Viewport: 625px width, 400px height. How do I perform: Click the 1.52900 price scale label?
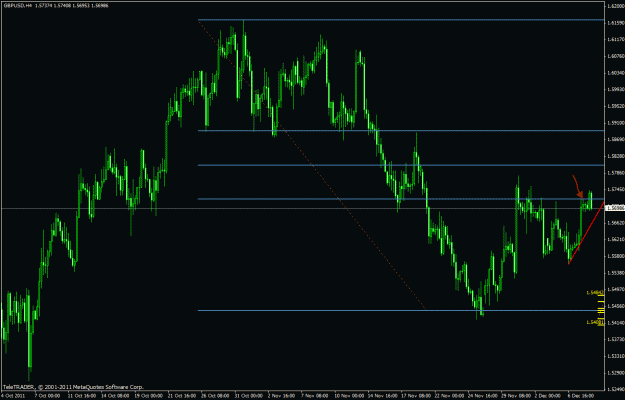tap(615, 373)
